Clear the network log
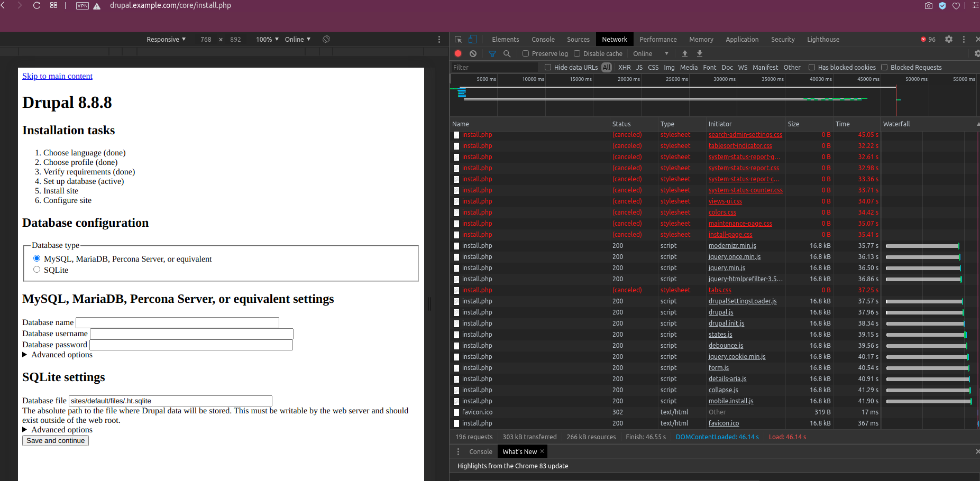Image resolution: width=980 pixels, height=481 pixels. (473, 53)
